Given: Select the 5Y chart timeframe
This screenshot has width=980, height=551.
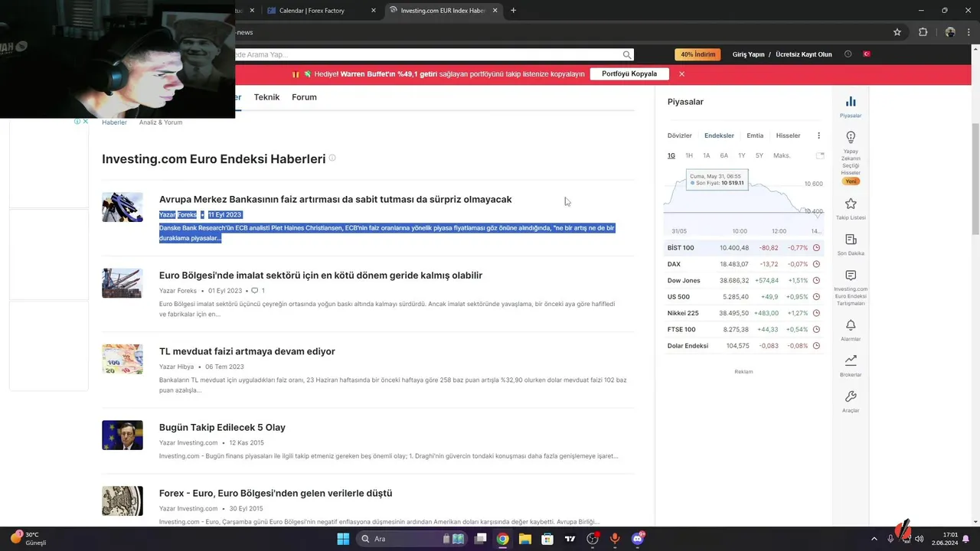Looking at the screenshot, I should click(x=759, y=155).
